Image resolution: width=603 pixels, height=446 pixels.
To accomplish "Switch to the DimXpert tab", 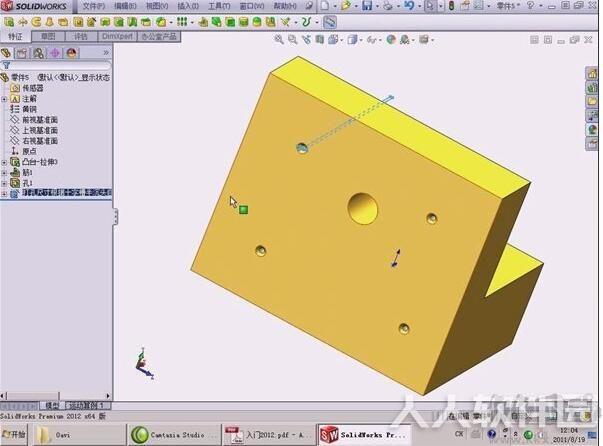I will [117, 37].
